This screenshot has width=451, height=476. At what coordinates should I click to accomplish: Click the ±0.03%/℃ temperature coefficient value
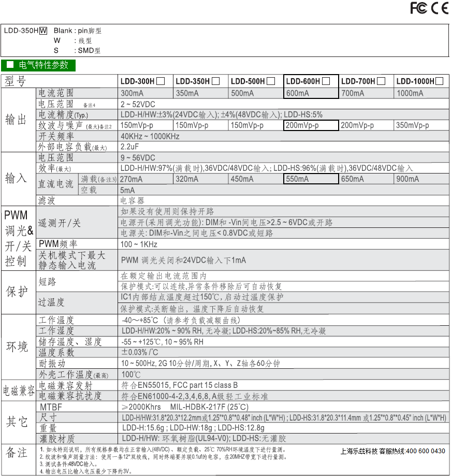140,352
